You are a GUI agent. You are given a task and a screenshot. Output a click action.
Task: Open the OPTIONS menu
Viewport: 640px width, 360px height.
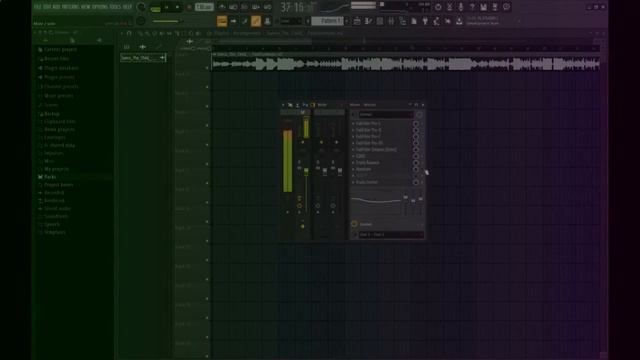pos(100,7)
